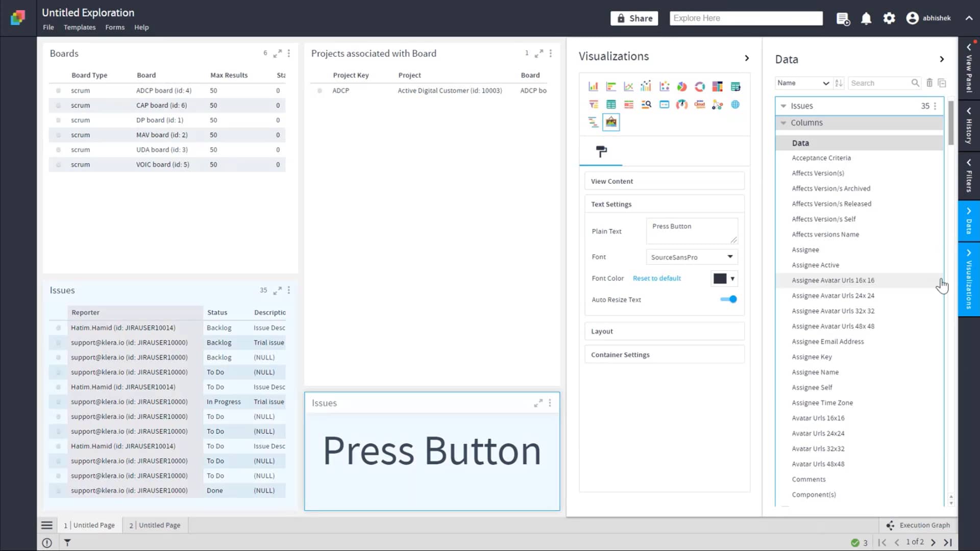The width and height of the screenshot is (980, 551).
Task: Expand the Container Settings section
Action: tap(664, 355)
